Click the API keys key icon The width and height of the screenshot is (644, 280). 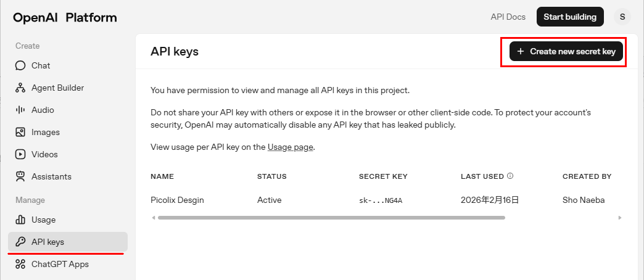tap(20, 242)
